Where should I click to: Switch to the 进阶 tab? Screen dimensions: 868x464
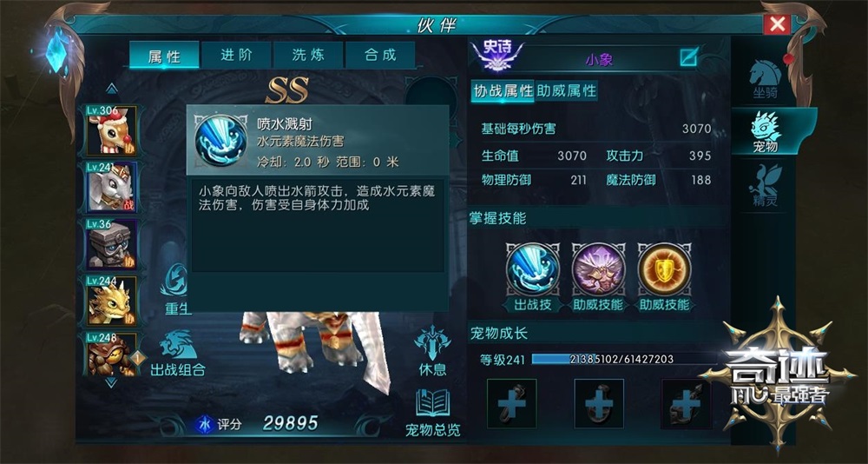(236, 56)
